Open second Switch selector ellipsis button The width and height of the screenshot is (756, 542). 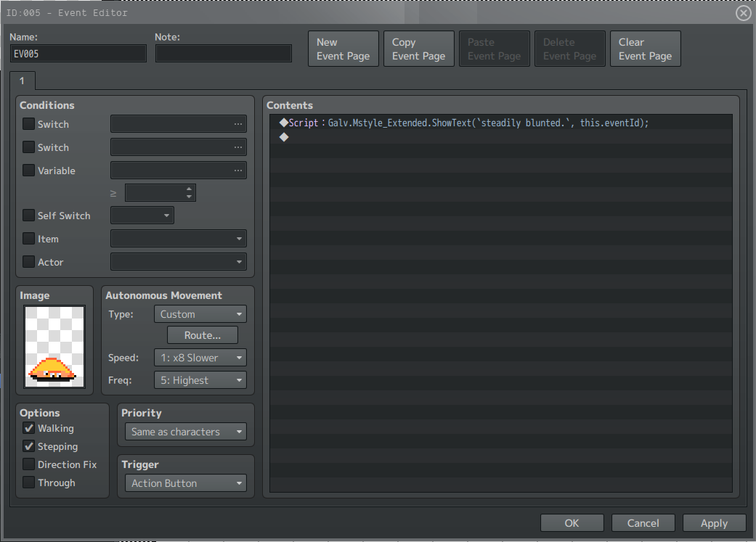pyautogui.click(x=238, y=147)
